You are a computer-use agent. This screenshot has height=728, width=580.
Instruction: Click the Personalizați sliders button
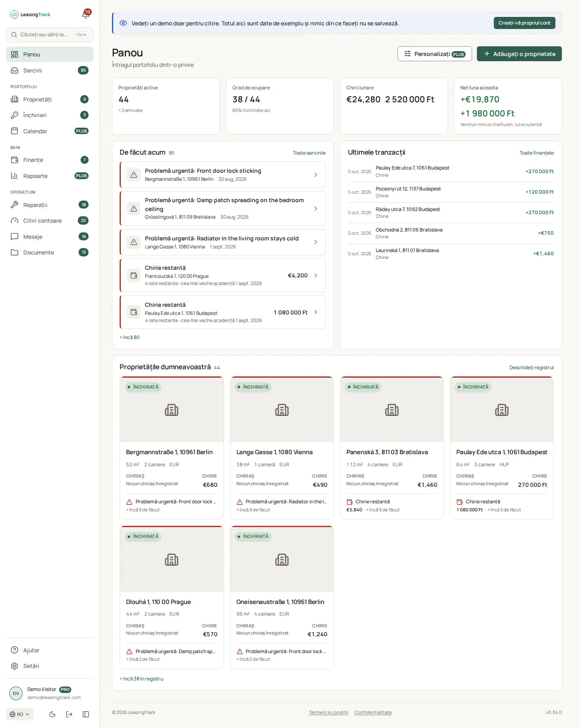tap(435, 54)
